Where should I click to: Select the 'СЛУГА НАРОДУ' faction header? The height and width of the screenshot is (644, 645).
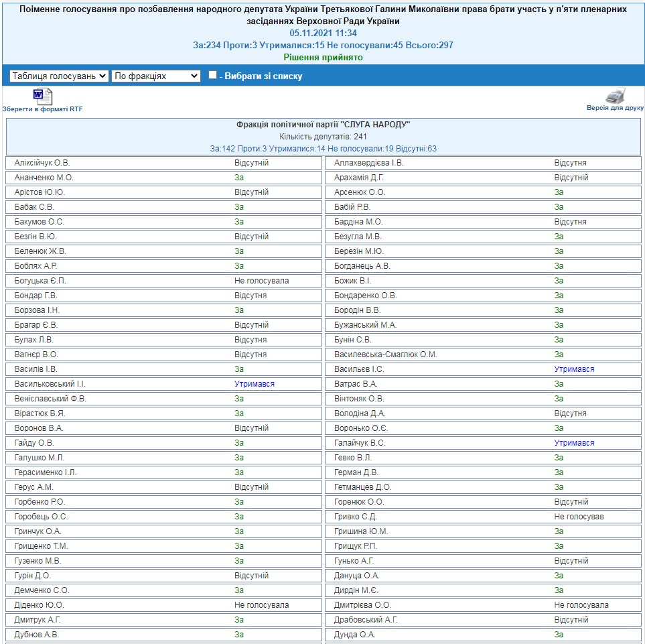pyautogui.click(x=324, y=125)
